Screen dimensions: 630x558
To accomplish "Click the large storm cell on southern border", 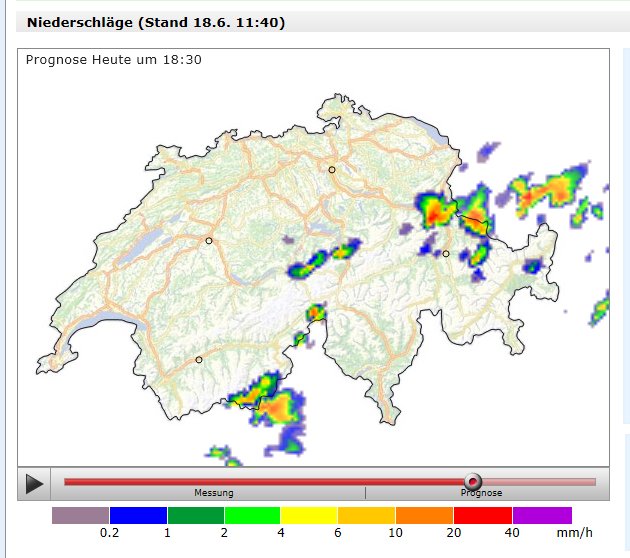I will tap(270, 400).
